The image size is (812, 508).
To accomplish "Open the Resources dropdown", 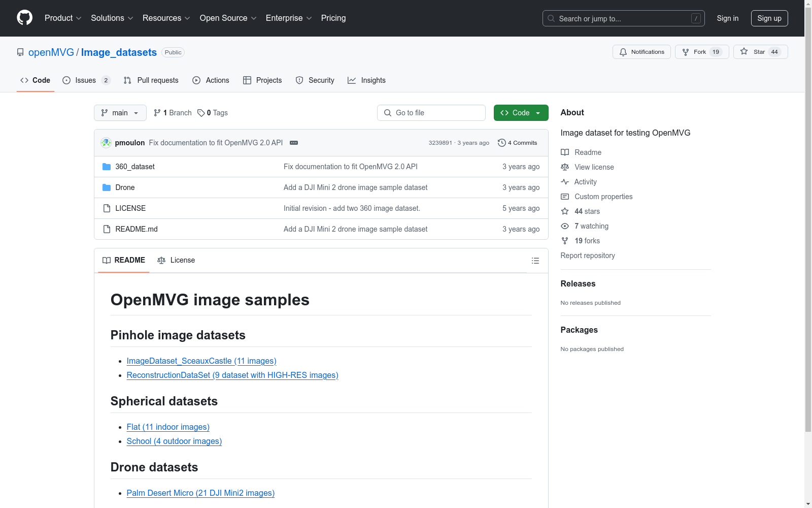I will [x=166, y=18].
